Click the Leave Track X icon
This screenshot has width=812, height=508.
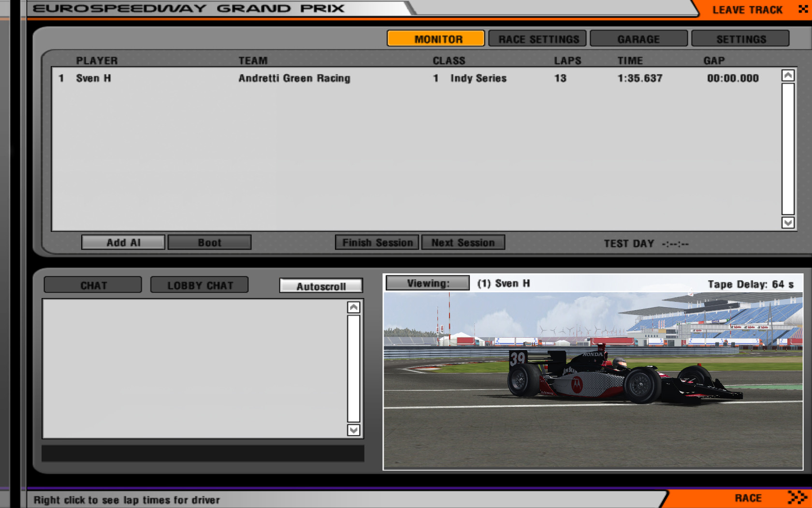pyautogui.click(x=803, y=9)
